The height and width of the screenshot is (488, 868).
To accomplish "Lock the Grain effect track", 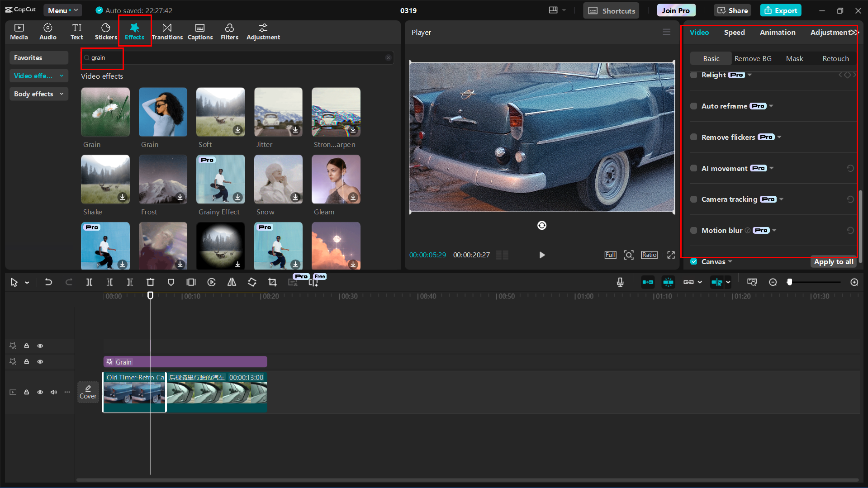I will pyautogui.click(x=26, y=362).
